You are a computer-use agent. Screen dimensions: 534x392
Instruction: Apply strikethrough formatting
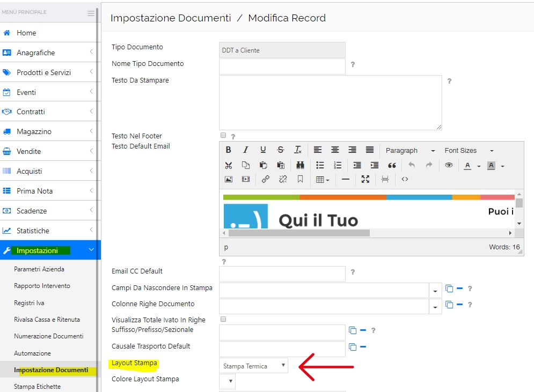pos(280,150)
